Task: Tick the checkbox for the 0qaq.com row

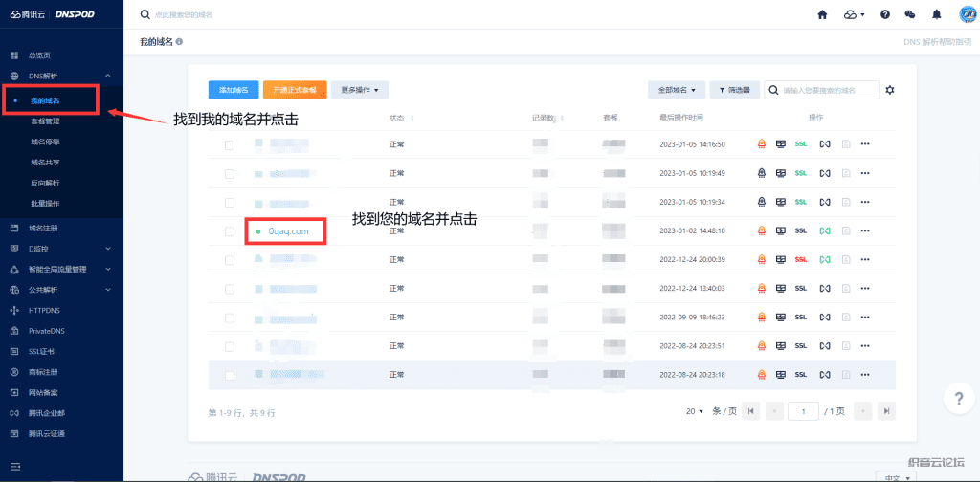Action: click(x=230, y=230)
